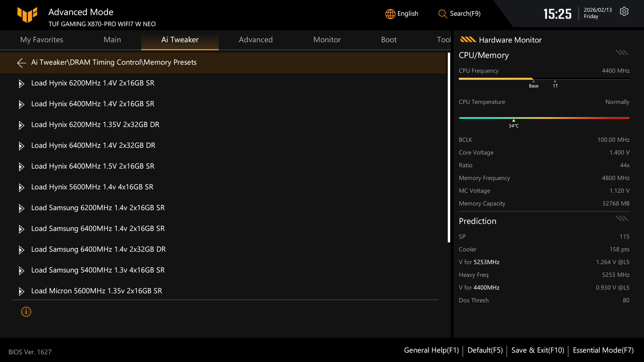This screenshot has width=644, height=362.
Task: Click CPU/Memory section stripe icon
Action: click(x=622, y=53)
